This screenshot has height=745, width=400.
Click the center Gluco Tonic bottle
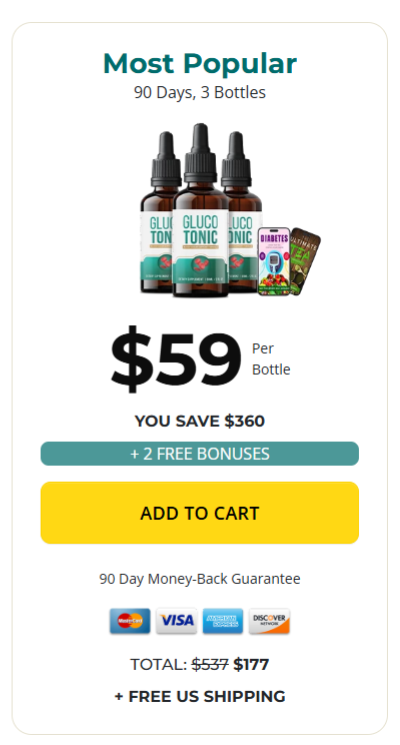point(200,210)
